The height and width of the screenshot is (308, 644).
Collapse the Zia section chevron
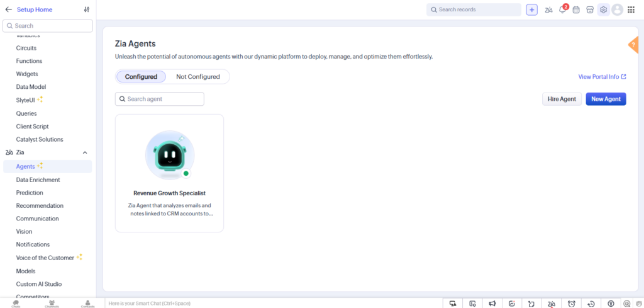85,152
